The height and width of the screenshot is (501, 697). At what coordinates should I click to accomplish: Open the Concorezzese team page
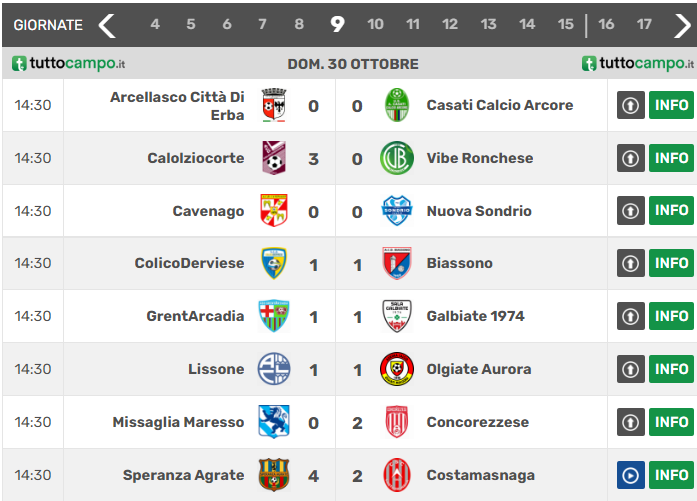coord(477,422)
